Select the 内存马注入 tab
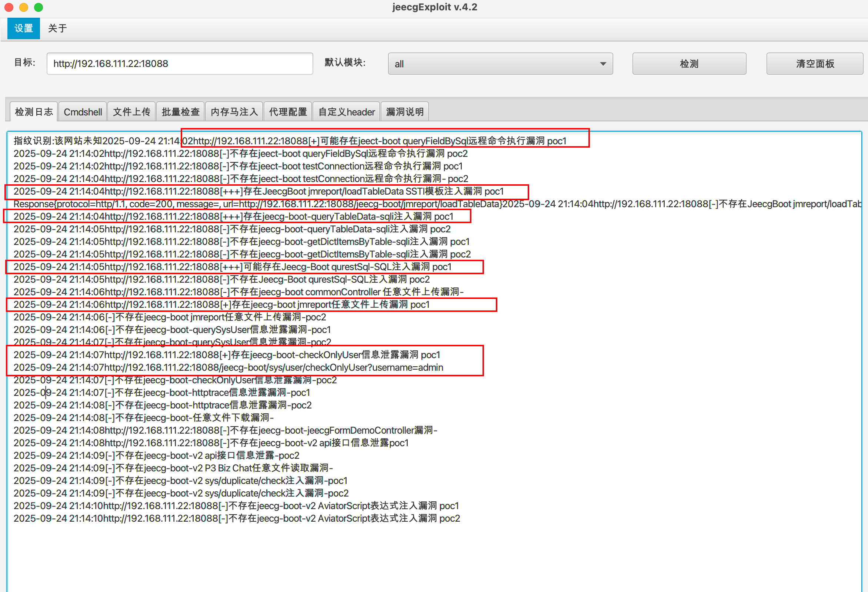This screenshot has width=868, height=592. click(234, 112)
